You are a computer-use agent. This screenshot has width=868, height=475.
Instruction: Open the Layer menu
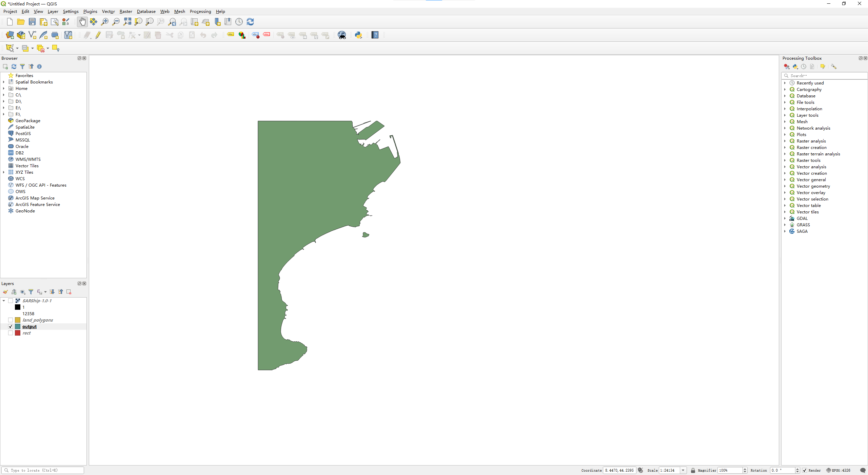coord(53,12)
